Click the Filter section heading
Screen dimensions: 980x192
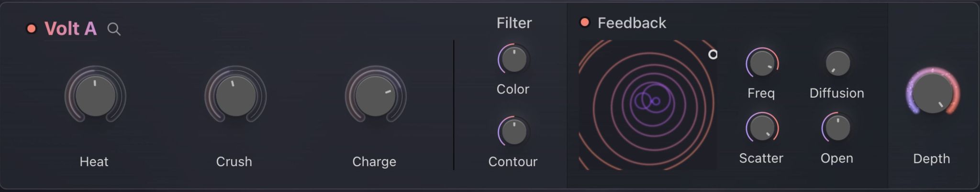[x=514, y=23]
